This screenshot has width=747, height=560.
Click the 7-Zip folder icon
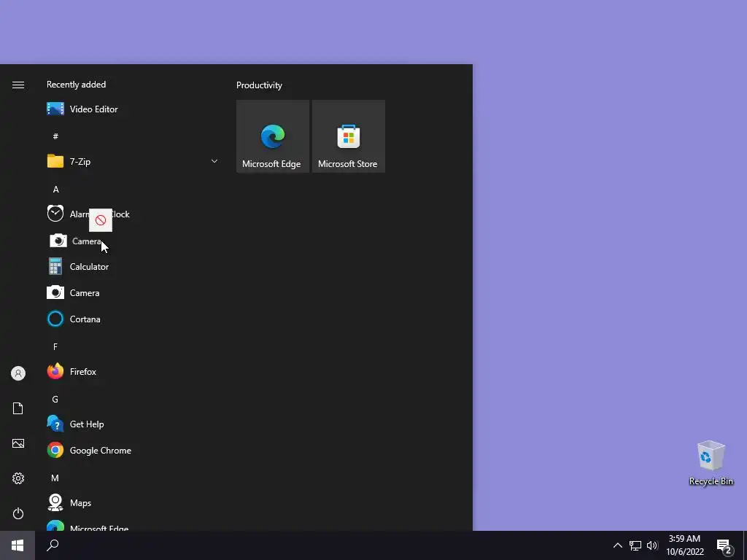[55, 161]
